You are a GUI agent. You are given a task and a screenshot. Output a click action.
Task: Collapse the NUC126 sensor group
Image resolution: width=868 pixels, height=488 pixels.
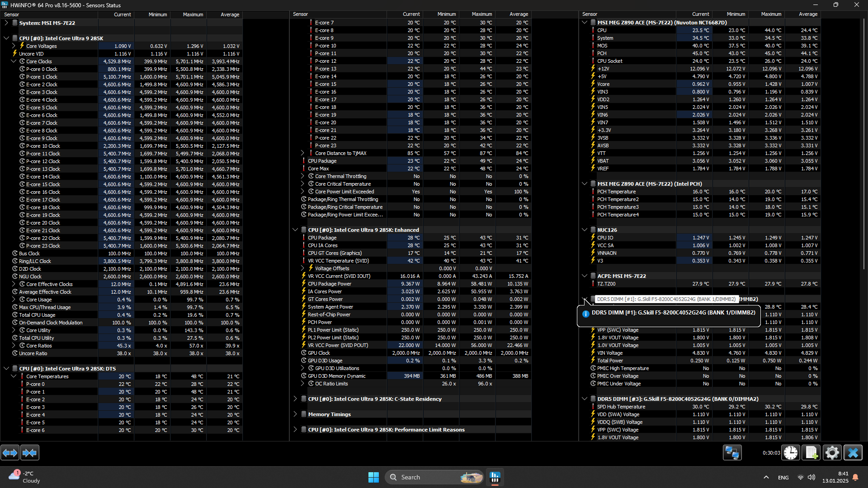[x=585, y=230]
